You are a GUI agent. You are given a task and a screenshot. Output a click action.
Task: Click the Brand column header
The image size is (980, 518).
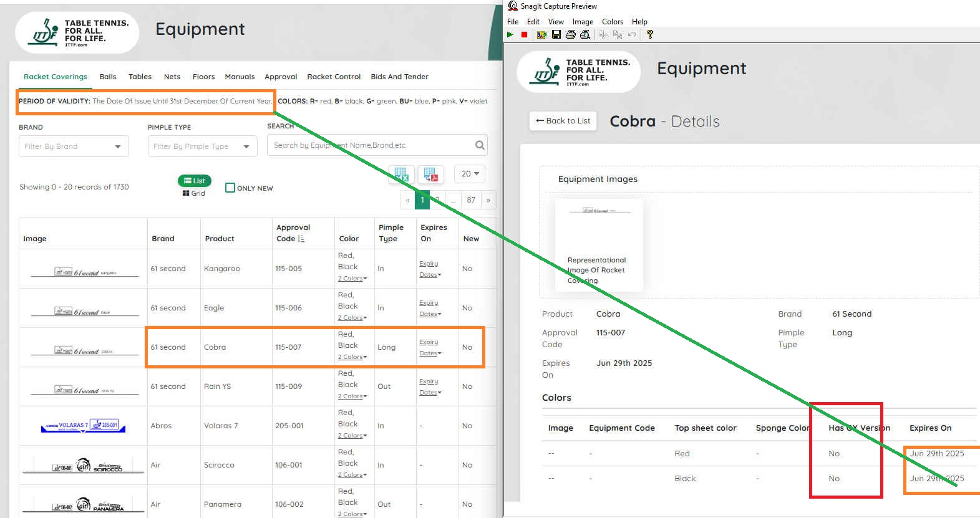click(x=163, y=239)
